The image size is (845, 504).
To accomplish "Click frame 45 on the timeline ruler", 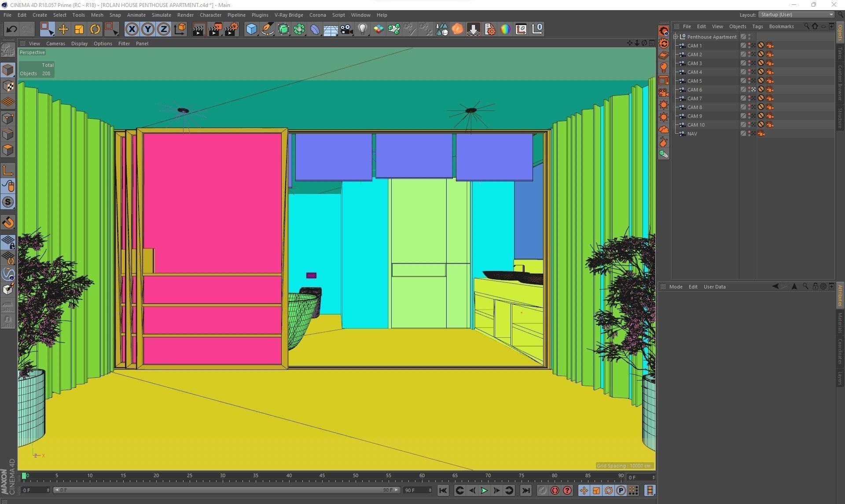I will [322, 476].
